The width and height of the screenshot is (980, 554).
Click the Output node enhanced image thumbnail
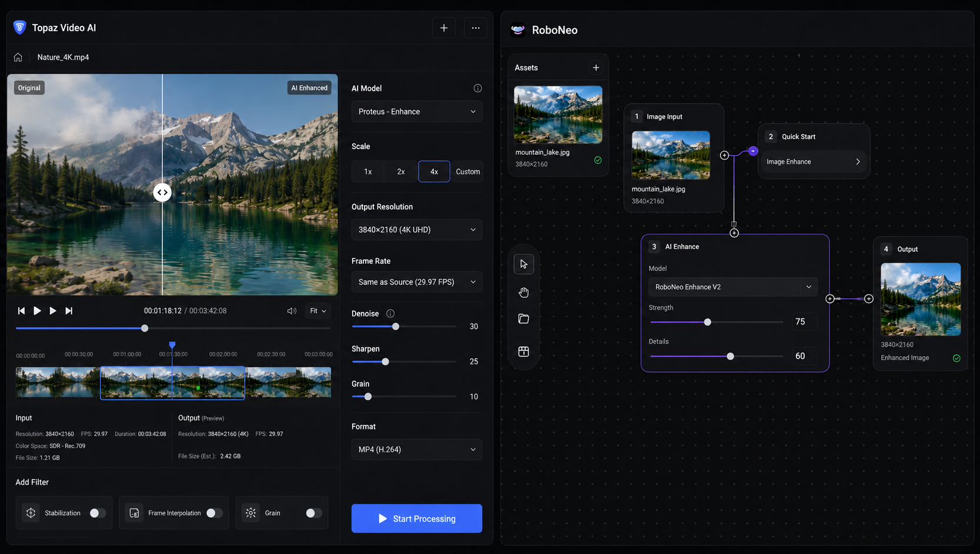[921, 300]
